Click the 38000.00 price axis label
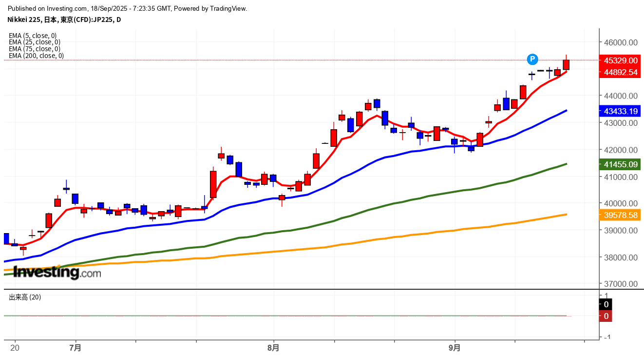This screenshot has width=644, height=356. pyautogui.click(x=621, y=257)
